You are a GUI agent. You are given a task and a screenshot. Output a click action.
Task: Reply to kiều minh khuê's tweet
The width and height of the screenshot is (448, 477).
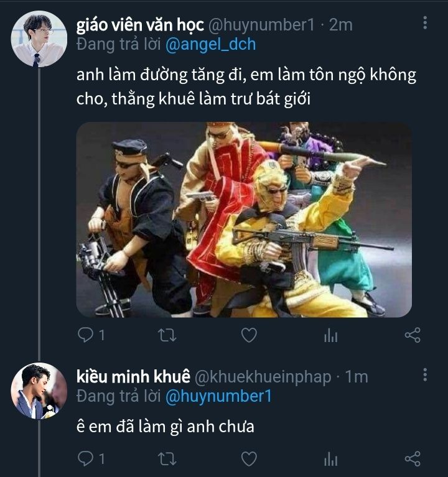tap(85, 459)
